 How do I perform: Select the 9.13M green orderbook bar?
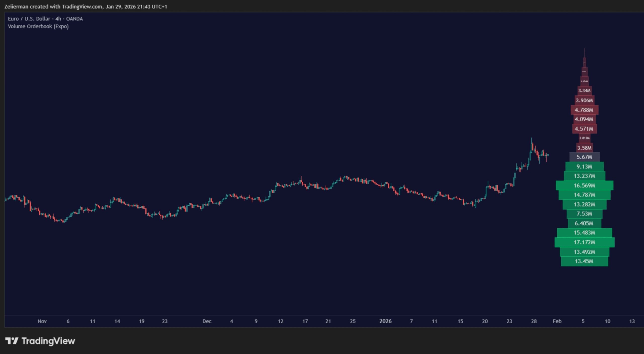click(x=584, y=166)
